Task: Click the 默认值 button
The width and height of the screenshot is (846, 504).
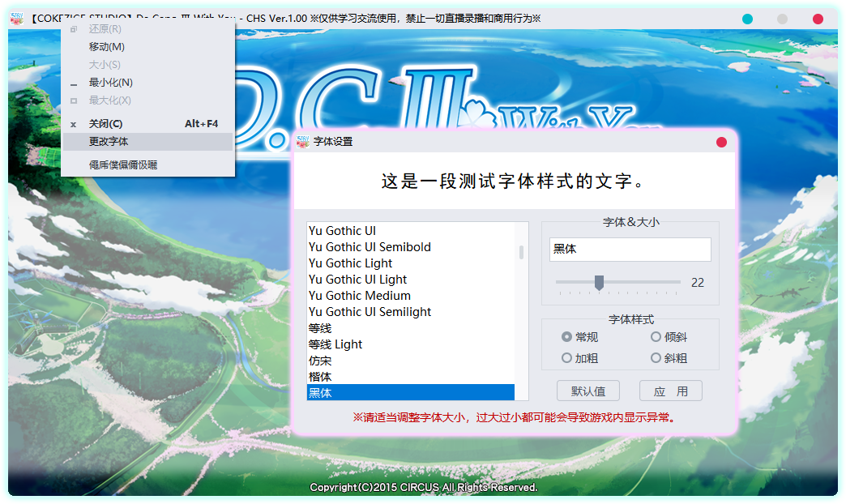Action: (x=588, y=391)
